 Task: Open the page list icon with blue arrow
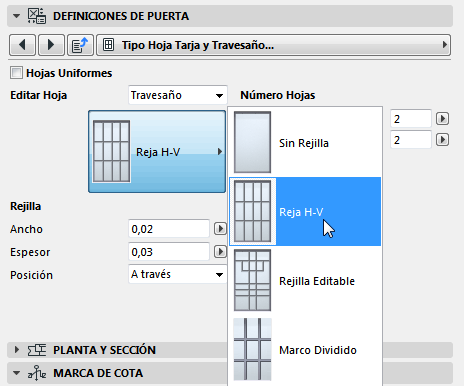tap(80, 45)
